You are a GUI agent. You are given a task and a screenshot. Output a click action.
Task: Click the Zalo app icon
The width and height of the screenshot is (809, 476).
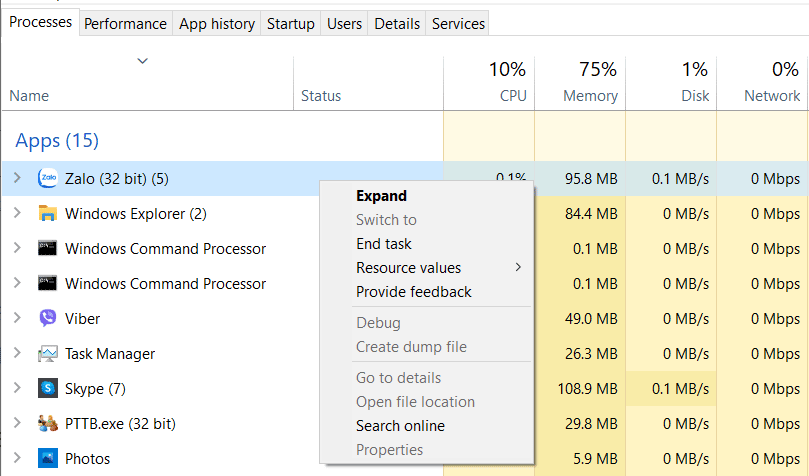(x=47, y=179)
